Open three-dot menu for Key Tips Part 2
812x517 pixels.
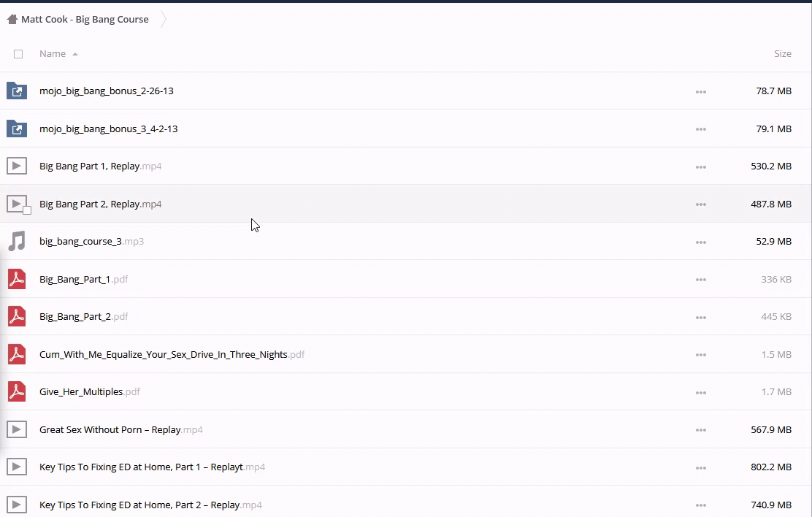pyautogui.click(x=700, y=505)
